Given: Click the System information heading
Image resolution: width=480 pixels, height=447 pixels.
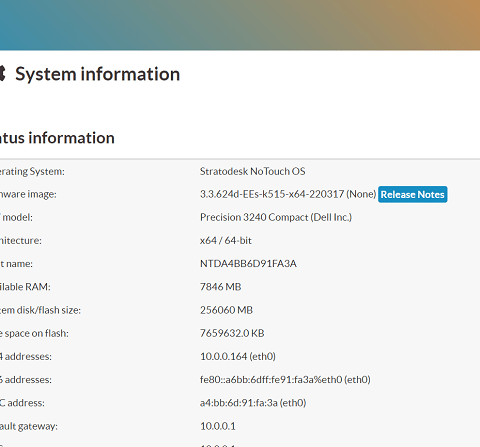Looking at the screenshot, I should [98, 74].
